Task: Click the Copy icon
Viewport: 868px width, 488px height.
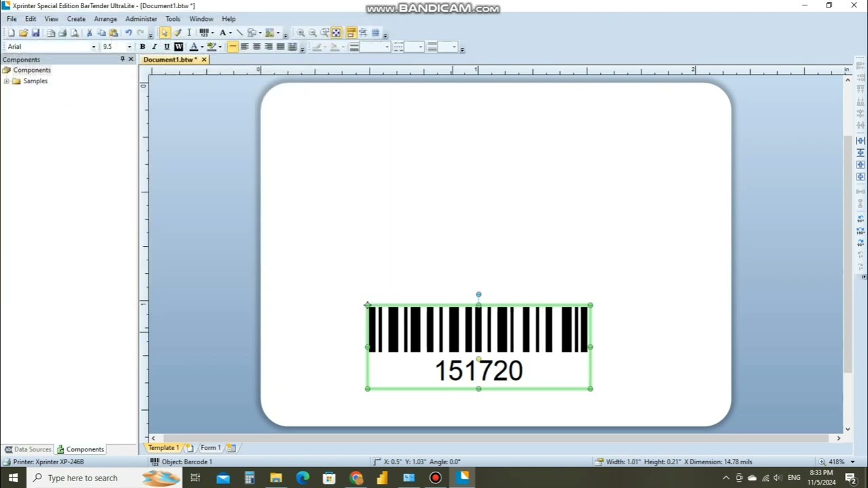Action: click(101, 33)
